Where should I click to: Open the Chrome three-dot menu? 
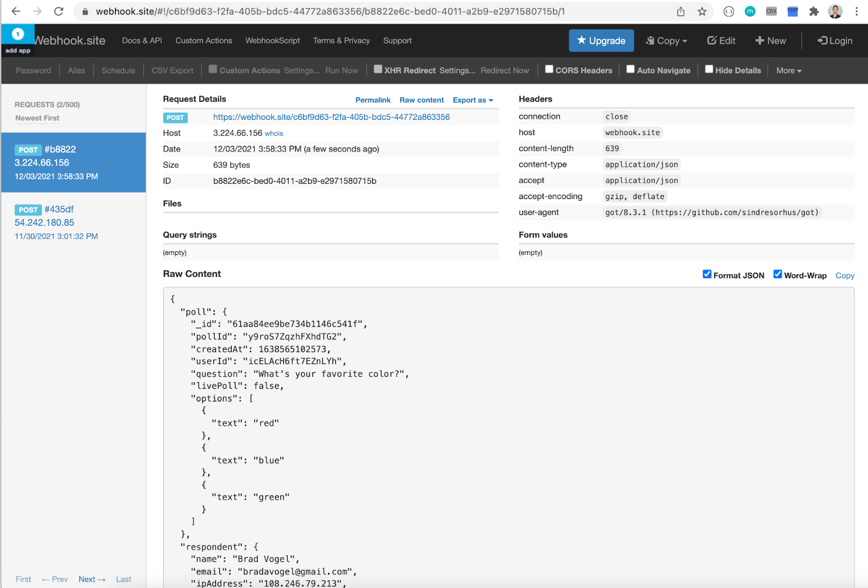(x=857, y=11)
